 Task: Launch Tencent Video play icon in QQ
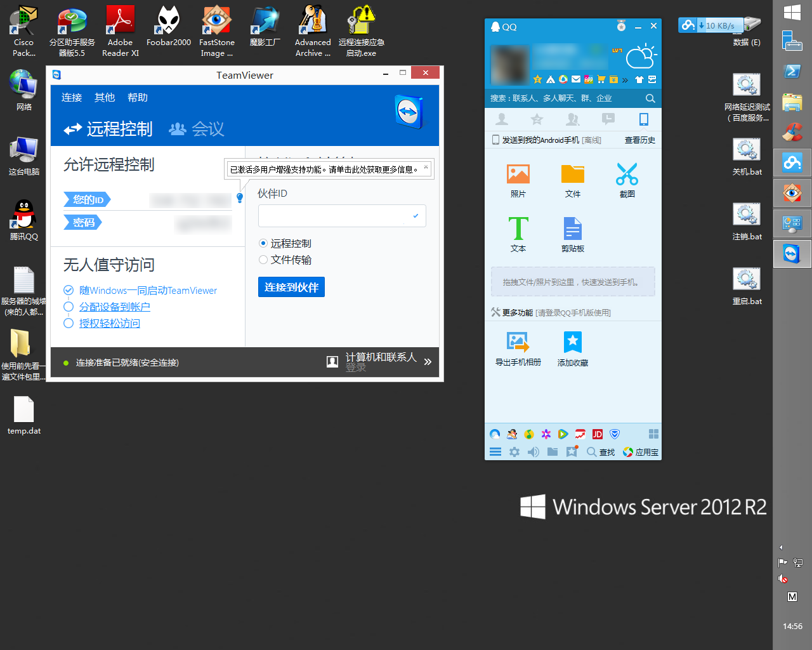click(x=563, y=434)
